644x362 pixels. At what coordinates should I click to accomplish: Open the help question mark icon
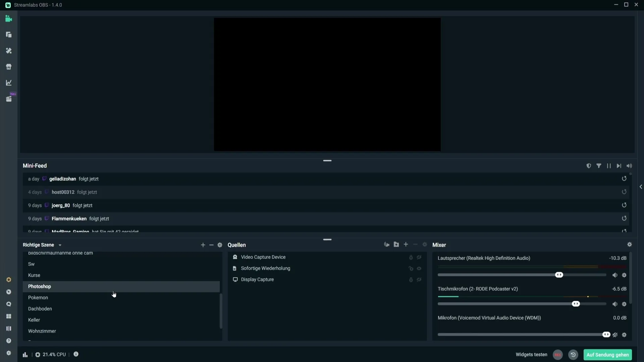click(x=9, y=341)
